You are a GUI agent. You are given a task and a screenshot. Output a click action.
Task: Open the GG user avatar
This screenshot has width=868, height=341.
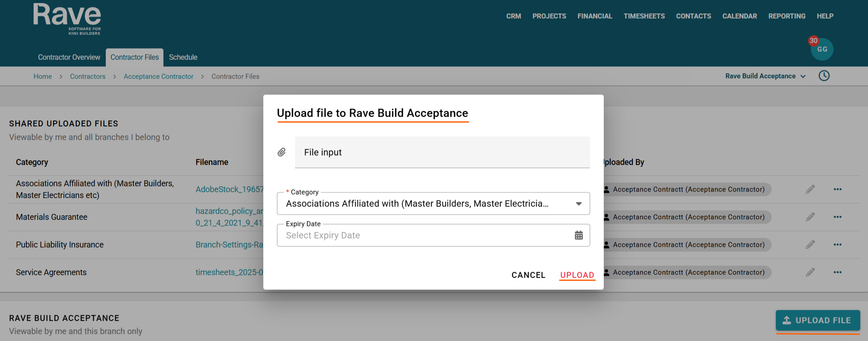pyautogui.click(x=822, y=49)
